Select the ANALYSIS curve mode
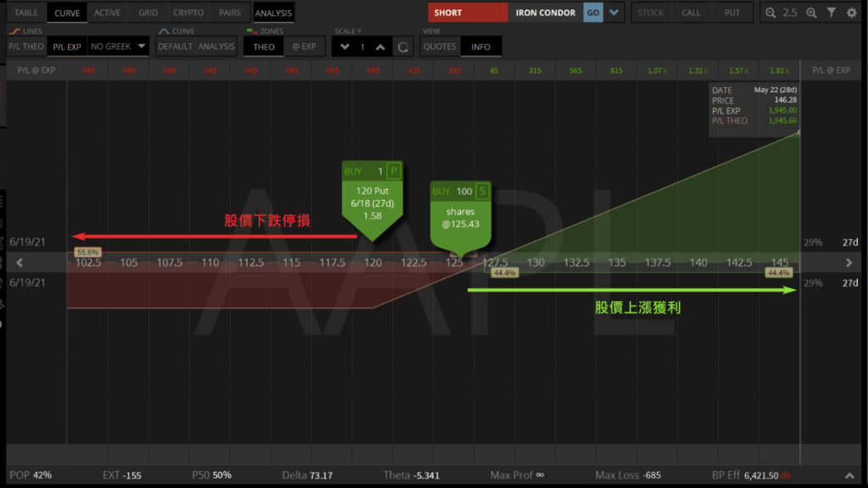The image size is (868, 488). click(216, 47)
